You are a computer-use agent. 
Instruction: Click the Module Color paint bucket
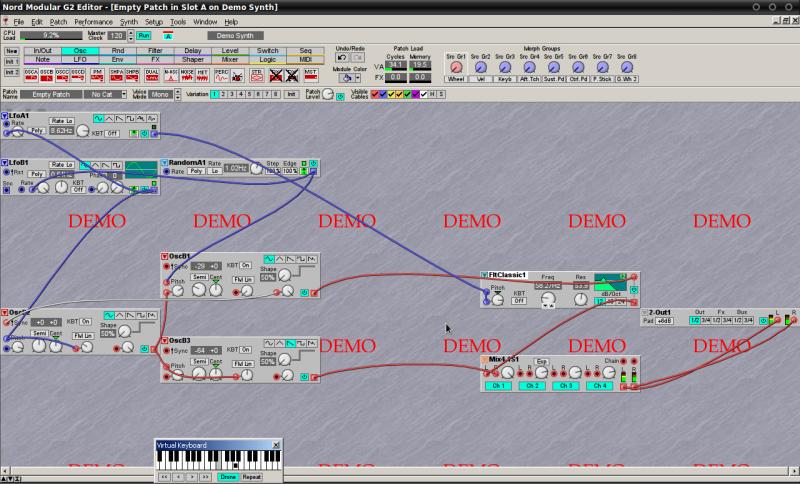click(x=347, y=78)
